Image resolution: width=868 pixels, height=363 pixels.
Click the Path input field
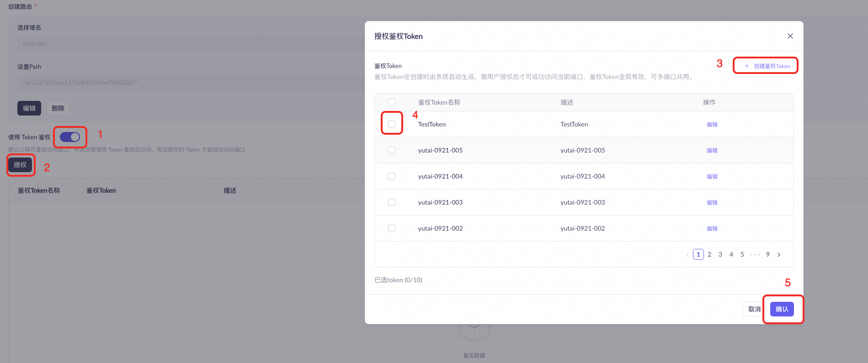tap(191, 83)
